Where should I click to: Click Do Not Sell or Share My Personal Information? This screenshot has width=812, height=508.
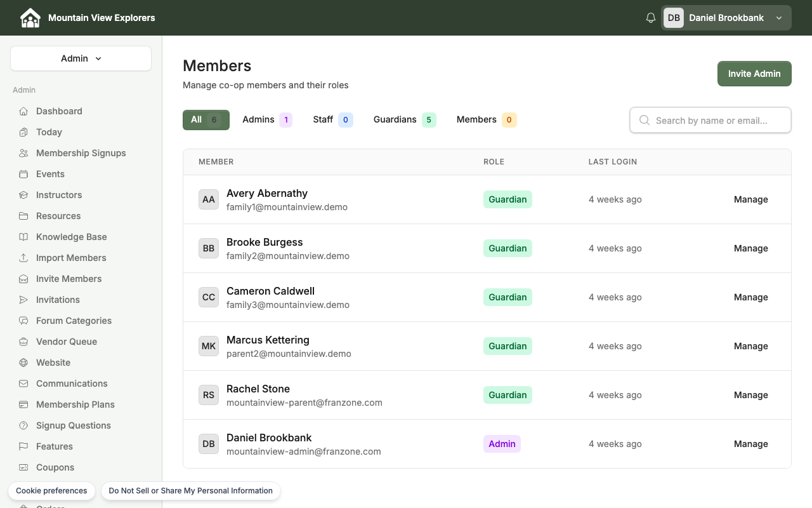point(190,491)
